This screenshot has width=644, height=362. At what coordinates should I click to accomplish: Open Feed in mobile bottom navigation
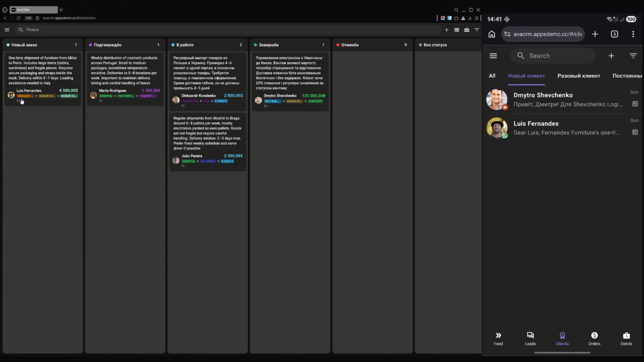point(498,339)
